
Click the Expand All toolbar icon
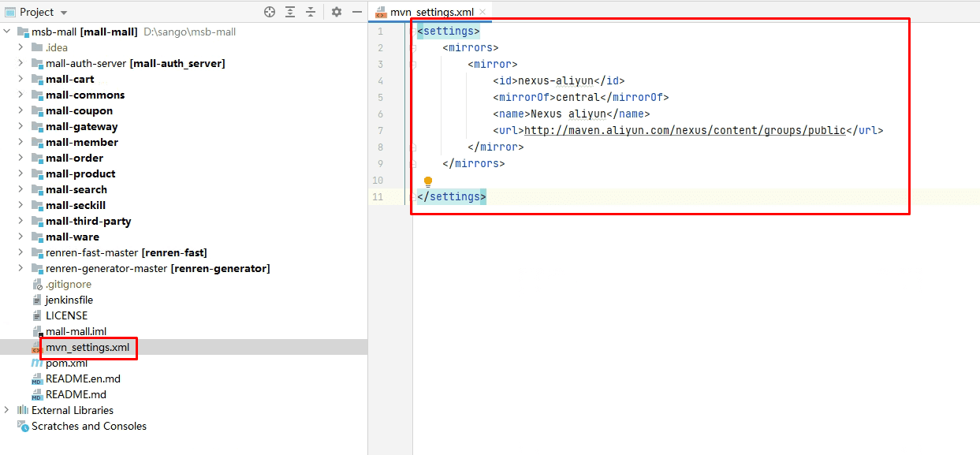tap(290, 12)
